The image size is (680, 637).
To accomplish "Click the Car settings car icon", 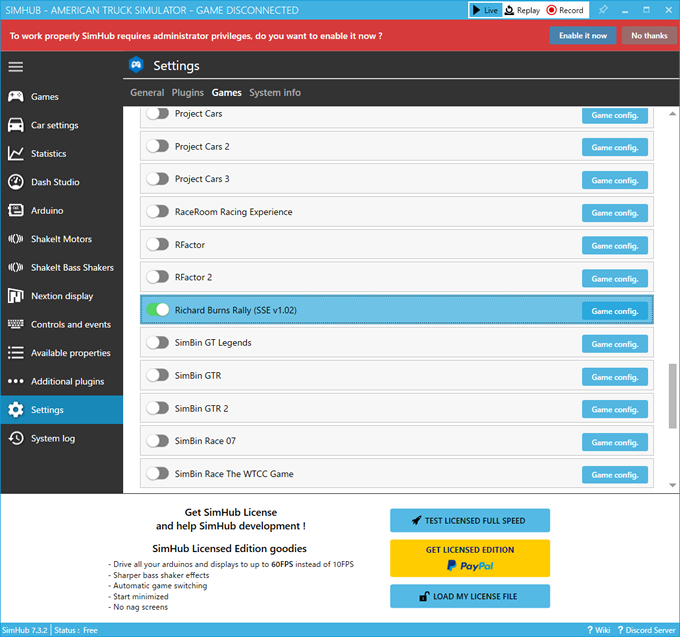I will coord(16,125).
